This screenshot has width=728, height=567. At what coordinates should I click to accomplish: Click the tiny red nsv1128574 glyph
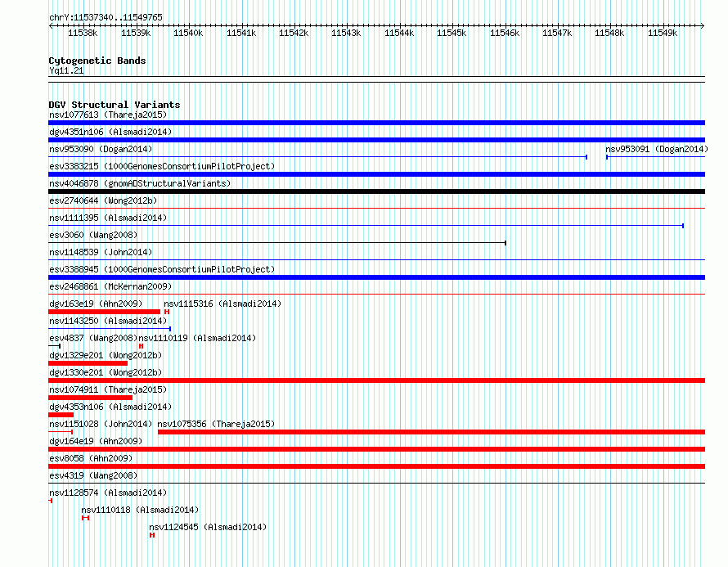[x=51, y=501]
